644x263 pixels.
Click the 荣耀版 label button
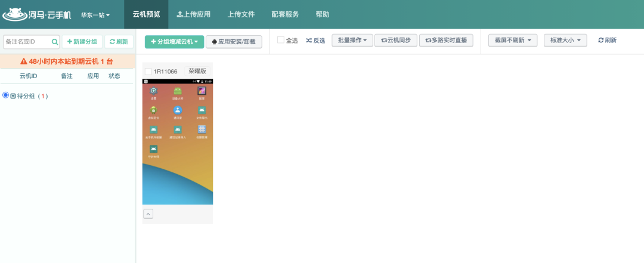(197, 71)
